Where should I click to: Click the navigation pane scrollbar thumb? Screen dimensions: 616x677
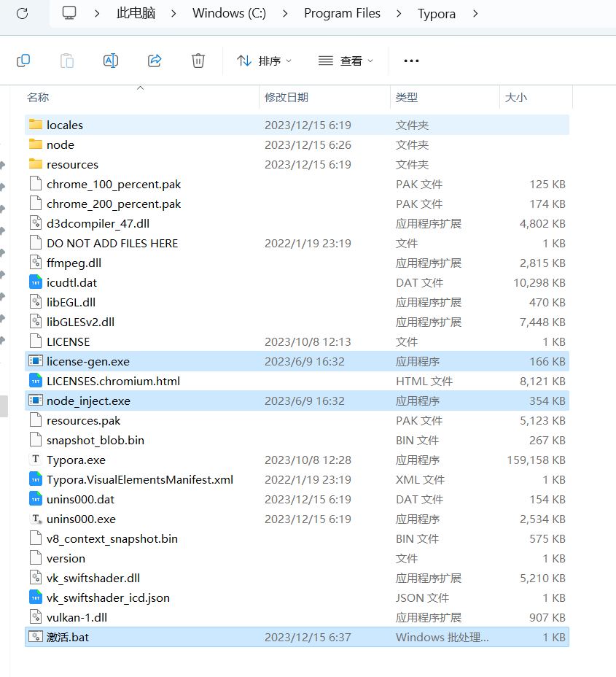click(4, 406)
